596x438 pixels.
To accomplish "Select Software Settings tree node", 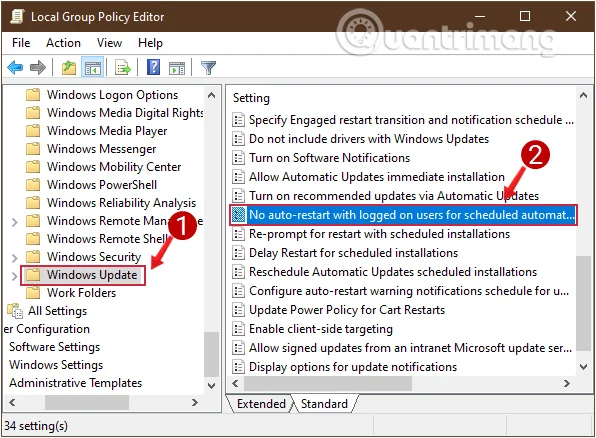I will [54, 347].
